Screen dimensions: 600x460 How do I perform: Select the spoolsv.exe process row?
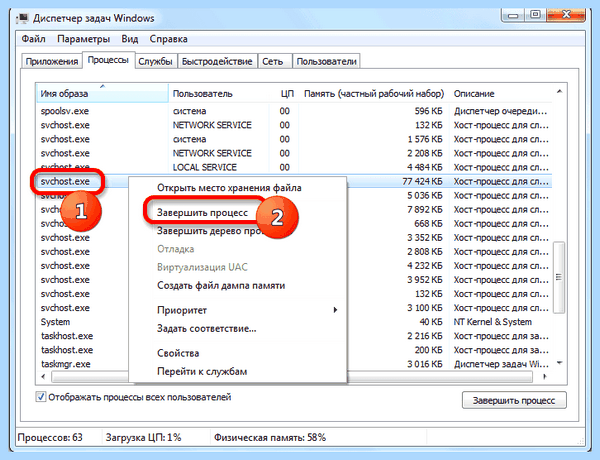pyautogui.click(x=294, y=111)
